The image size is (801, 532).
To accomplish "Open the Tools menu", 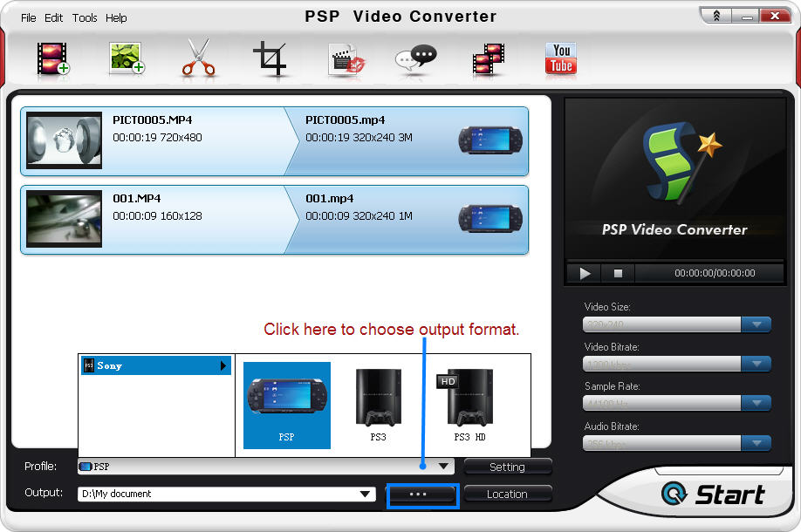I will [85, 17].
